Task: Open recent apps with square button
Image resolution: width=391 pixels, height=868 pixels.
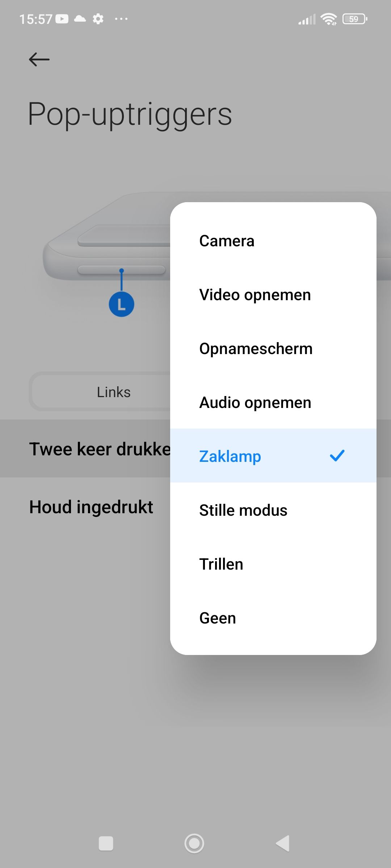Action: 106,843
